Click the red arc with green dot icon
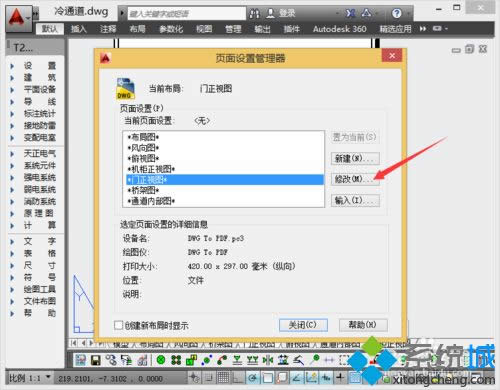This screenshot has height=390, width=500. coord(222,360)
